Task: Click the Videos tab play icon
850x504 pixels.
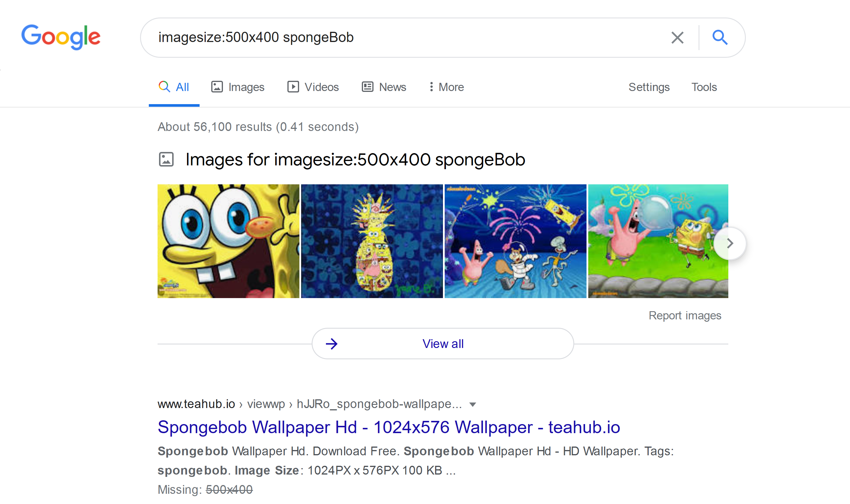Action: coord(293,87)
